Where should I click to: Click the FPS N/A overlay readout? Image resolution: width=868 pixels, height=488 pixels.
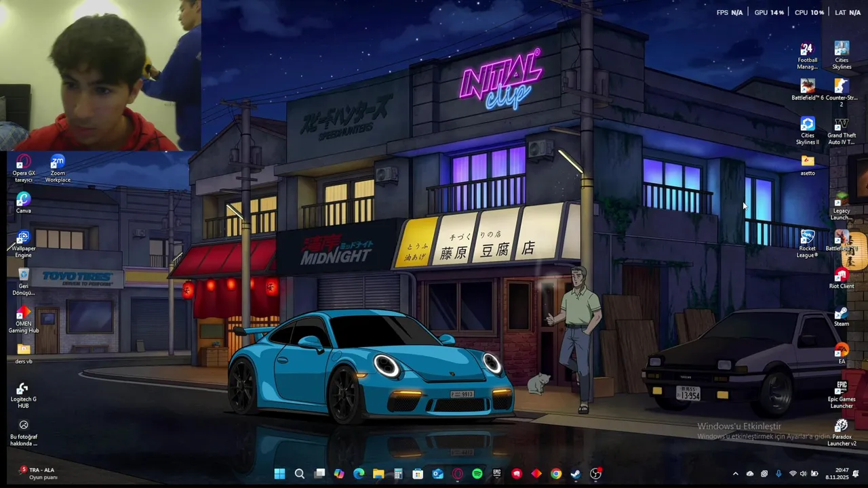click(730, 12)
